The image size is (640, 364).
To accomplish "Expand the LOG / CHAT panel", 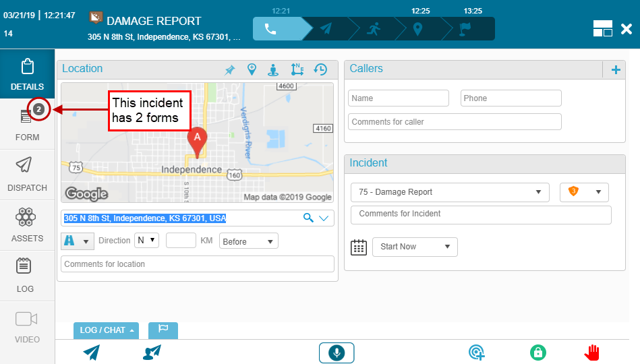I will (106, 330).
